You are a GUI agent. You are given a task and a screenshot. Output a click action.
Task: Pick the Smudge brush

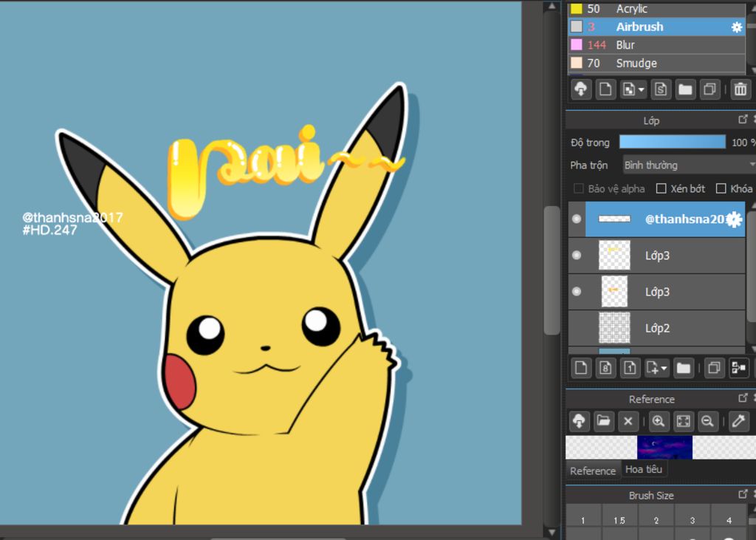pyautogui.click(x=656, y=64)
